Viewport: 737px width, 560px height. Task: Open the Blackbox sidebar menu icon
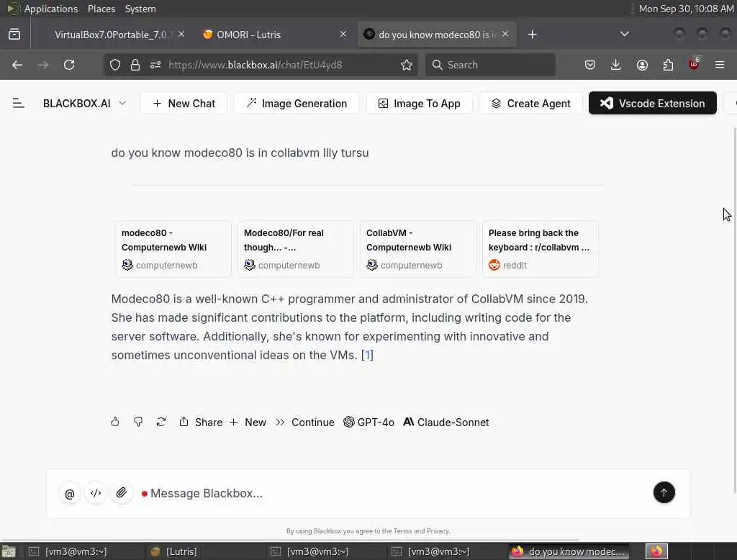(x=18, y=103)
